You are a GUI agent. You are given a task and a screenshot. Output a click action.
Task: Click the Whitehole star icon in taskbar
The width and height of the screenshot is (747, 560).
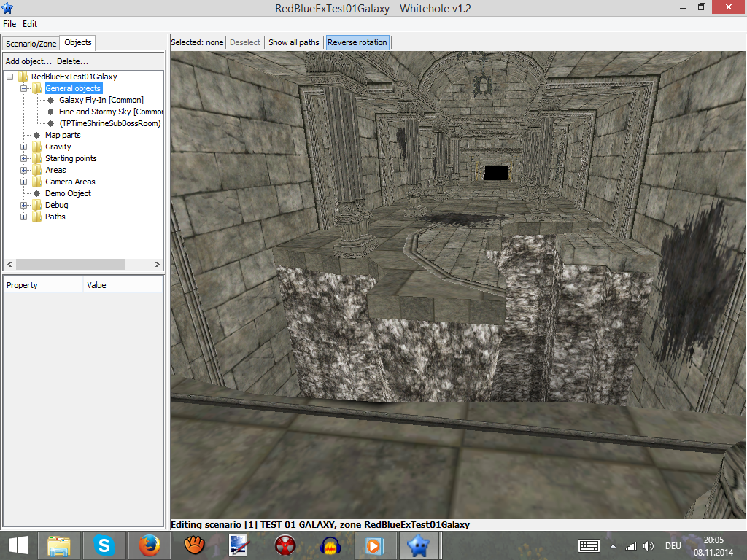[x=418, y=545]
